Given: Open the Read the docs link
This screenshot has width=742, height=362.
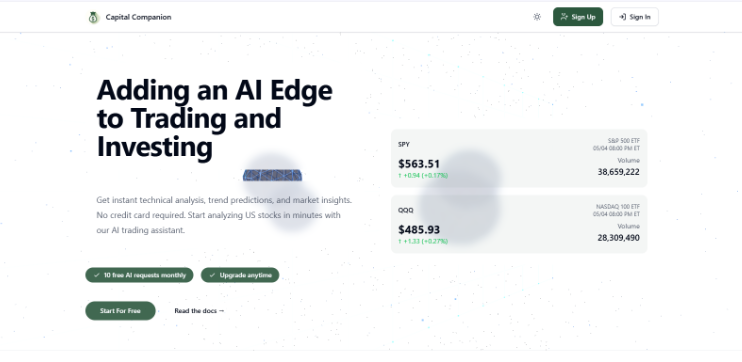Looking at the screenshot, I should 199,311.
